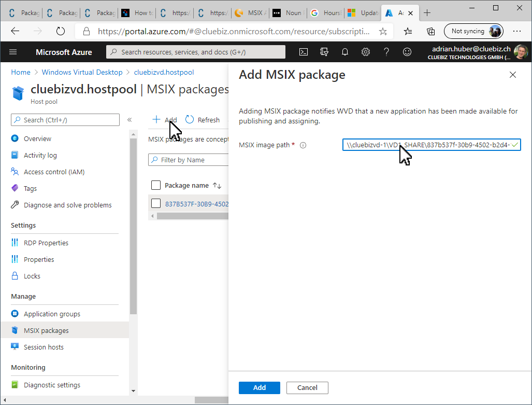Collapse the left menu with the double chevron
Image resolution: width=532 pixels, height=405 pixels.
[130, 120]
